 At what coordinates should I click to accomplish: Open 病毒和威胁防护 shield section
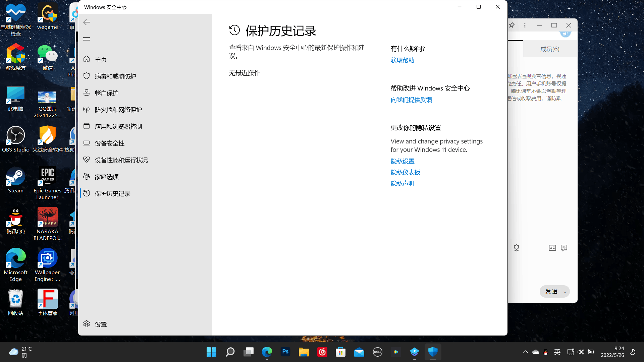pos(115,76)
